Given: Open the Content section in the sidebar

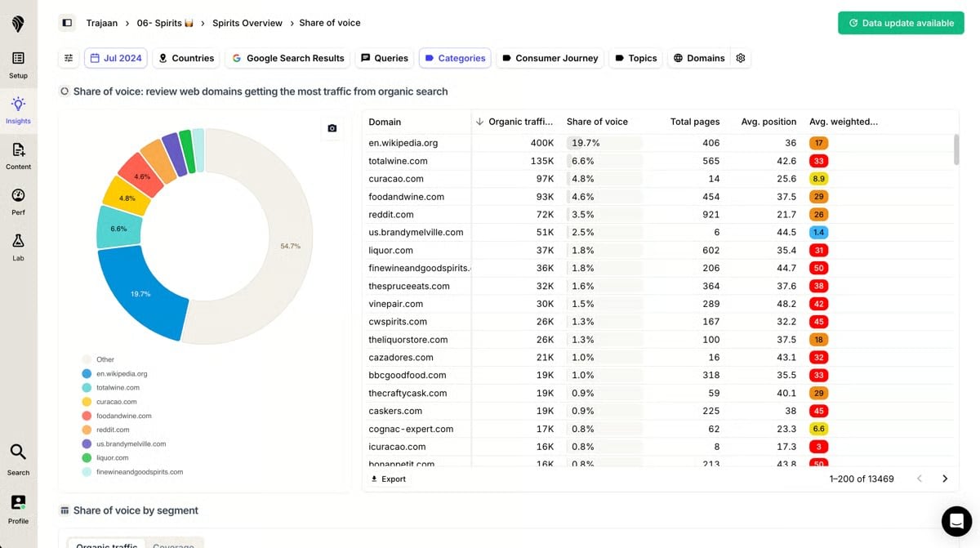Looking at the screenshot, I should tap(18, 157).
